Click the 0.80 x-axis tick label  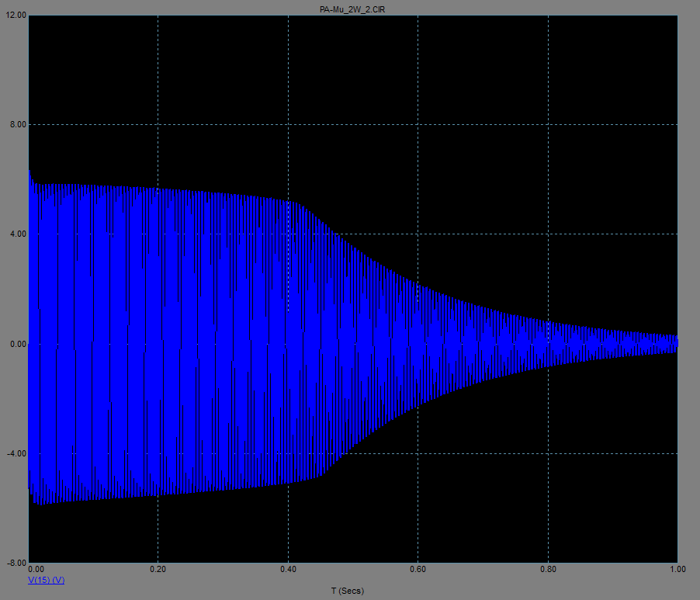548,570
